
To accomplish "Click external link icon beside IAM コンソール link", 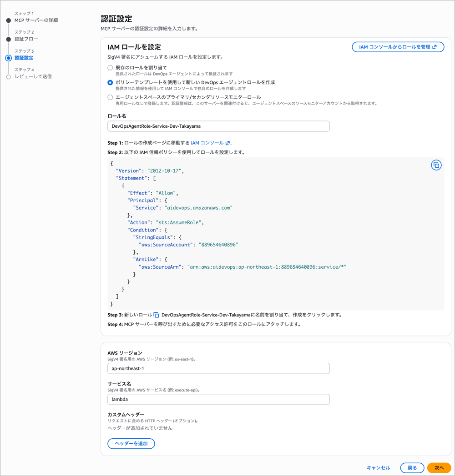I will pyautogui.click(x=227, y=143).
